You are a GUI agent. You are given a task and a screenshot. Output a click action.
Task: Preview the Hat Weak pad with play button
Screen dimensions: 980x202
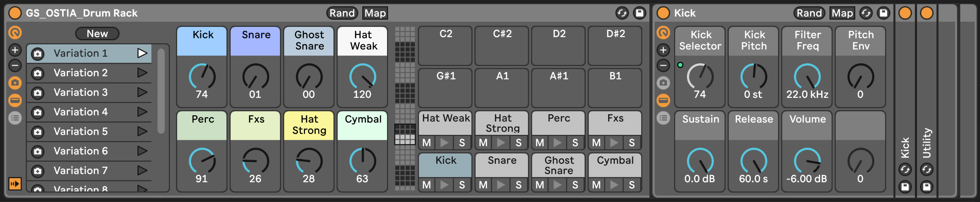[x=444, y=143]
